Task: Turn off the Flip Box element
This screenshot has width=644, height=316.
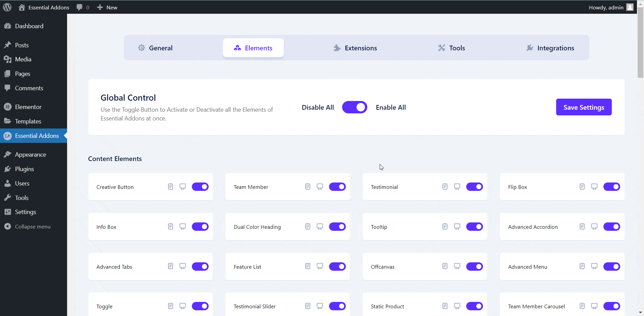Action: [x=612, y=187]
